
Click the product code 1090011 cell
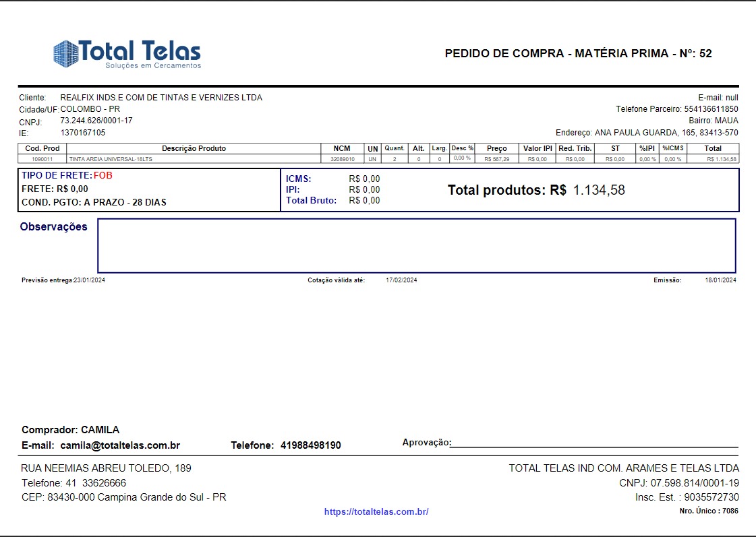tap(42, 159)
